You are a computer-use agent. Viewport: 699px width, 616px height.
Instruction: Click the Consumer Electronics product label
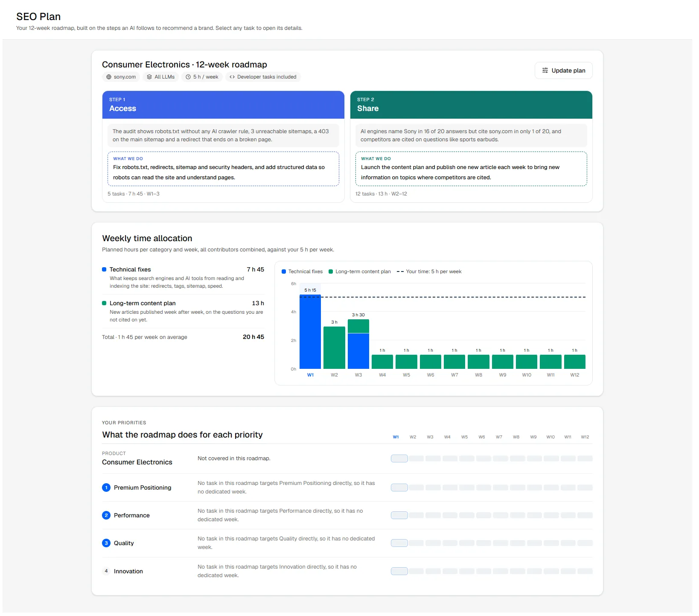(x=137, y=462)
